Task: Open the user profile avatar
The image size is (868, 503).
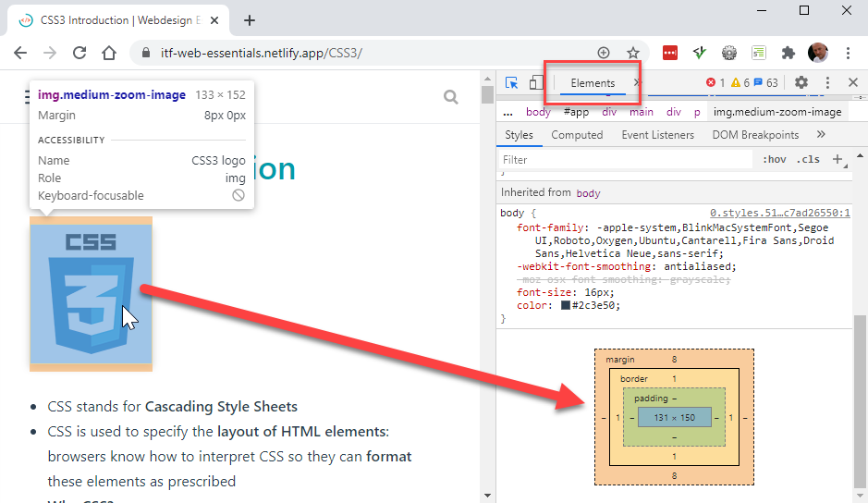Action: pyautogui.click(x=818, y=53)
